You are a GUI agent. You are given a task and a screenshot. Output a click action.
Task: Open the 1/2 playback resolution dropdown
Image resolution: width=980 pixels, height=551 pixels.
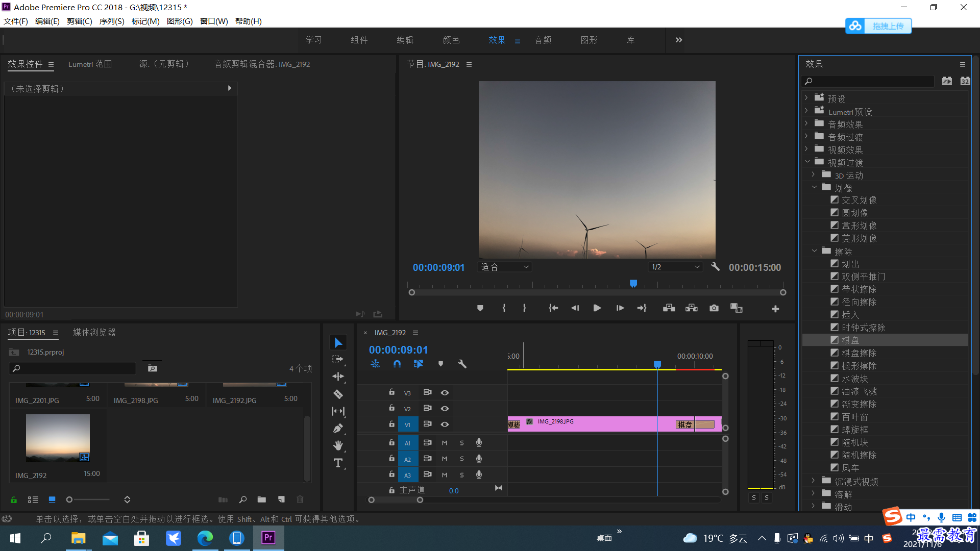click(x=675, y=267)
